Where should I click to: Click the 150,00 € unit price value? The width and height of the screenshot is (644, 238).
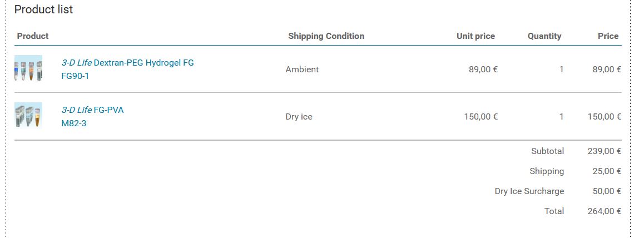click(480, 117)
